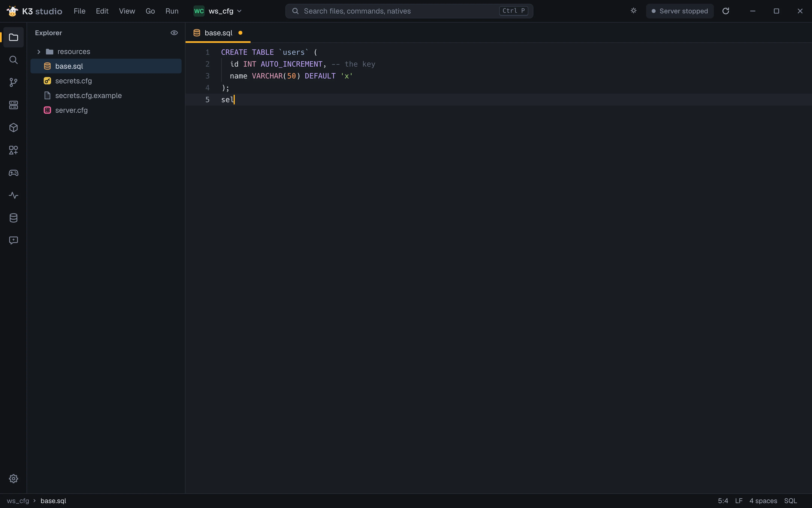Select the resources folder row
Viewport: 812px width, 508px height.
(106, 52)
